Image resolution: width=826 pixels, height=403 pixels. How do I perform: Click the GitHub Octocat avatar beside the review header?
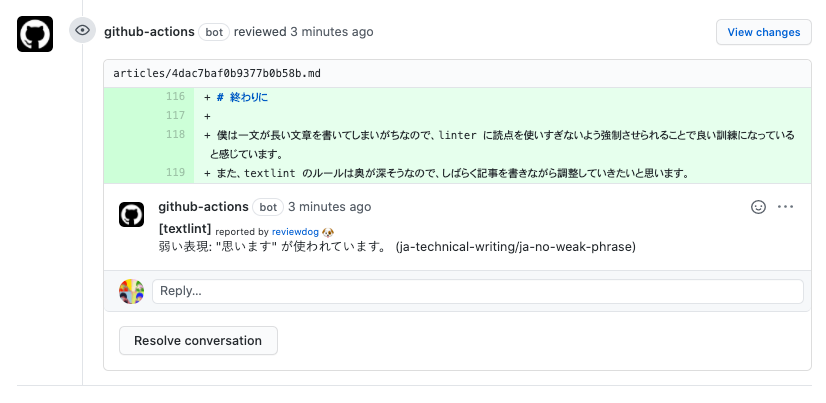point(35,34)
